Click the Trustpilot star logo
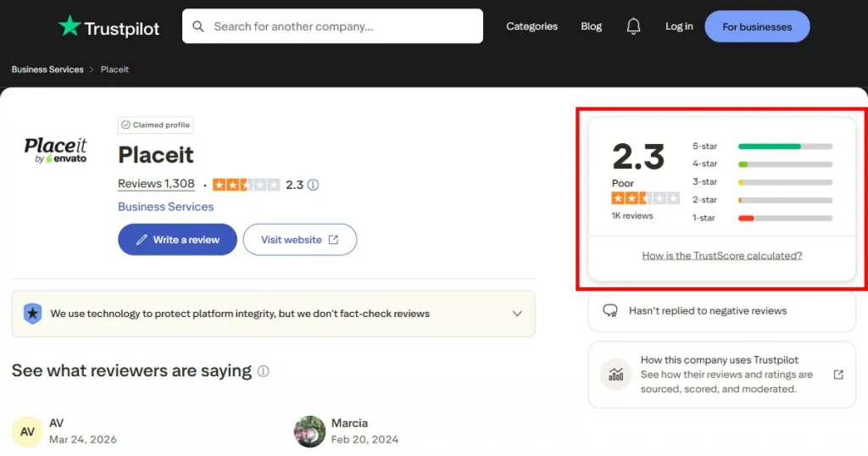868x456 pixels. [x=70, y=26]
